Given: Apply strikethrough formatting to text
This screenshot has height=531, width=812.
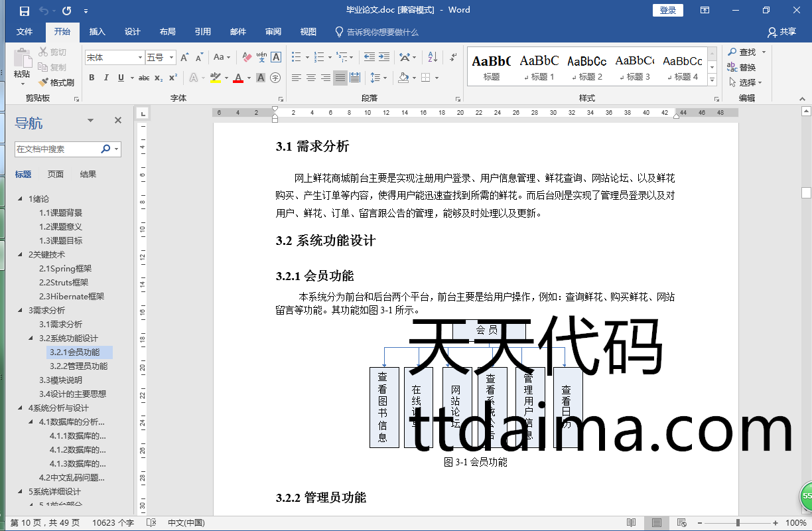Looking at the screenshot, I should 143,78.
